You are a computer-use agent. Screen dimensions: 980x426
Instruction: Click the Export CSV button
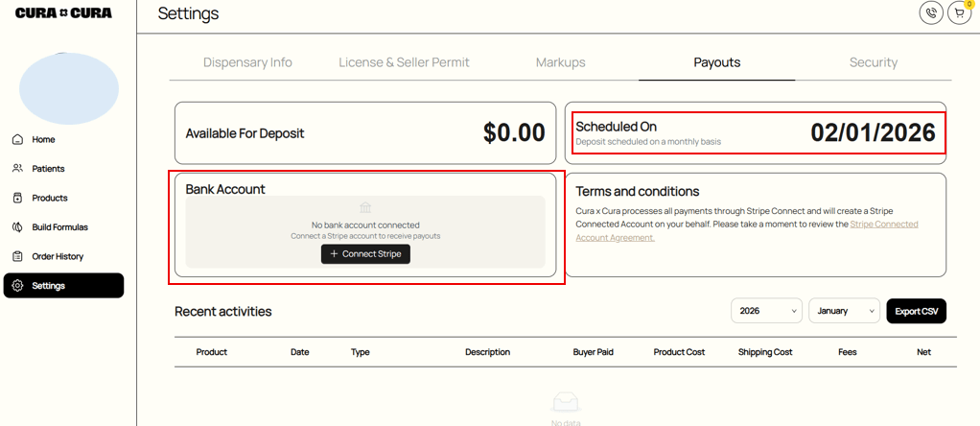coord(916,311)
